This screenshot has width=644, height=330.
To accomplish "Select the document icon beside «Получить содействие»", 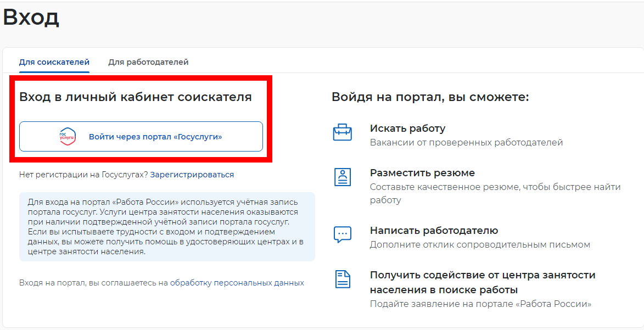I will pyautogui.click(x=342, y=280).
